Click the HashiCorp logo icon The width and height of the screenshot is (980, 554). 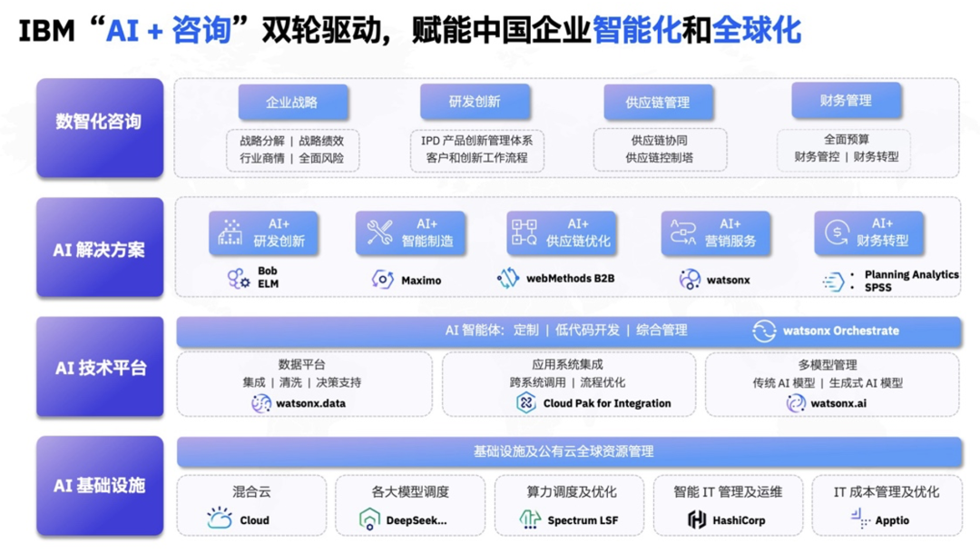697,519
